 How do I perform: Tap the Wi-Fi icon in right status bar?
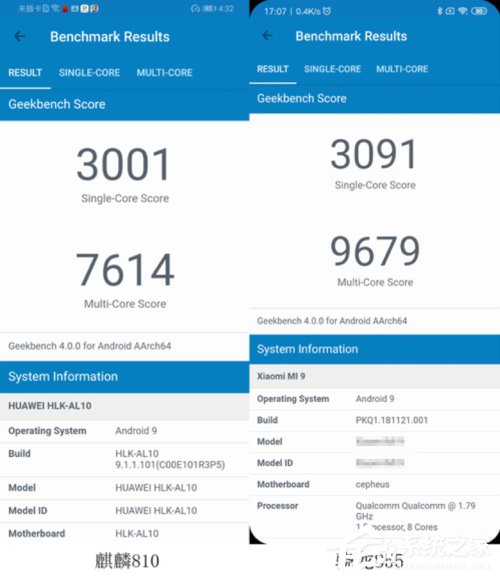[x=462, y=11]
